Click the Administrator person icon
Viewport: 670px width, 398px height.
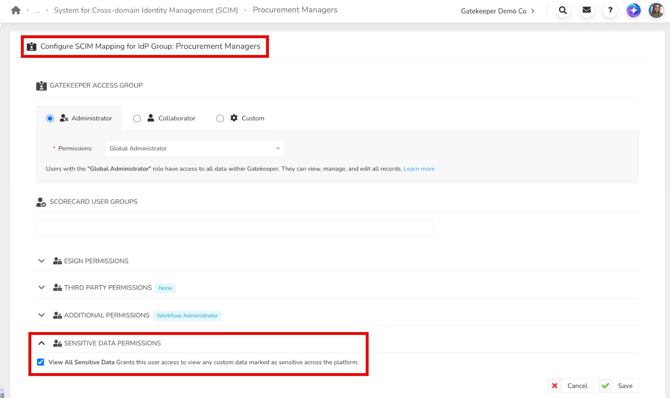[64, 118]
